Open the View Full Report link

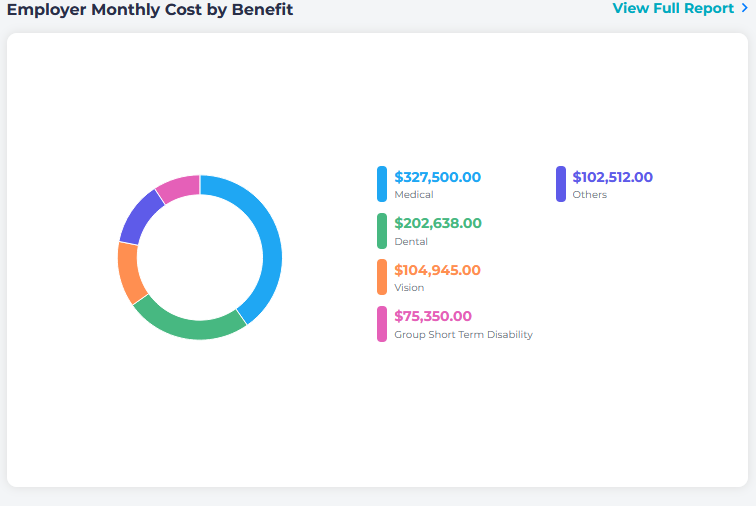click(673, 9)
